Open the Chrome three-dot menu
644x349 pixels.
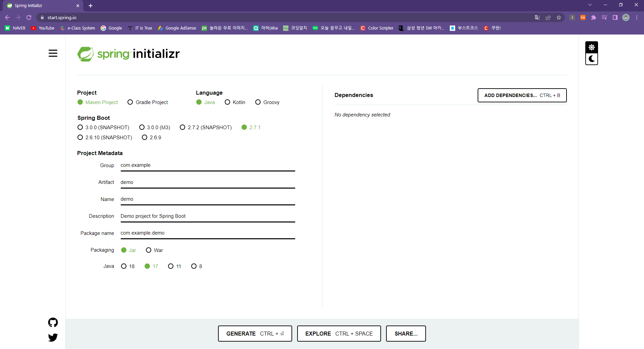637,17
